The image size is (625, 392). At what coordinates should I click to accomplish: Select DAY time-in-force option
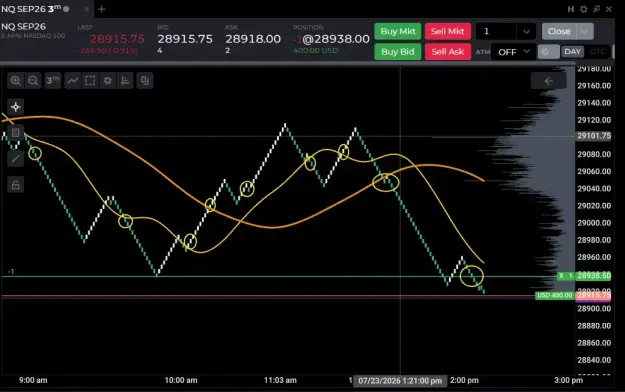(572, 52)
